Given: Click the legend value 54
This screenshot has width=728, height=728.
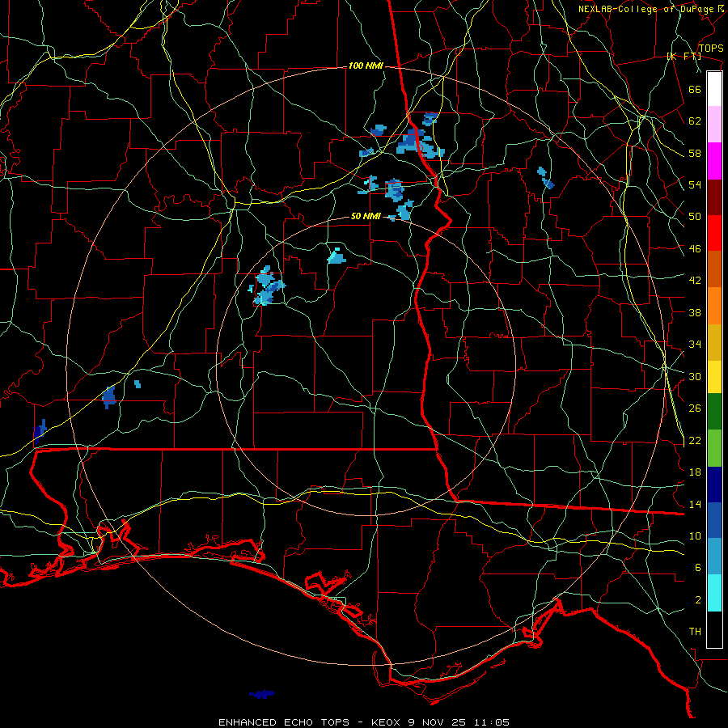Looking at the screenshot, I should tap(695, 184).
